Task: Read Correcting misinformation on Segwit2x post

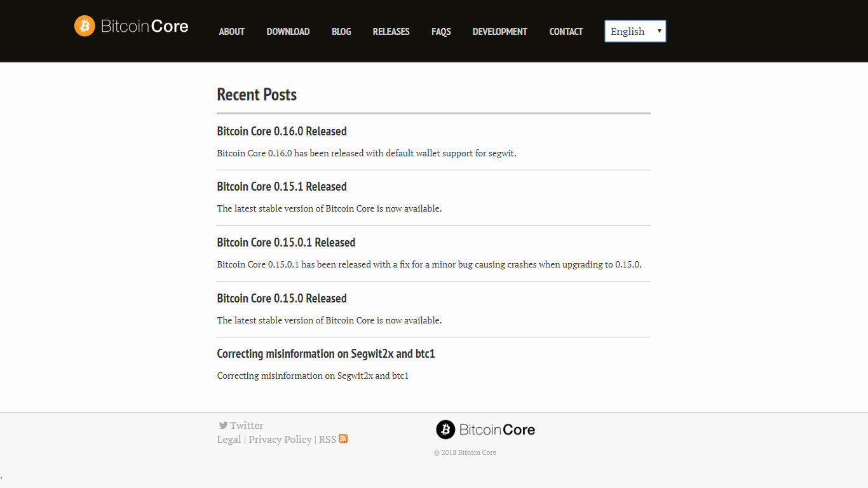Action: coord(326,354)
